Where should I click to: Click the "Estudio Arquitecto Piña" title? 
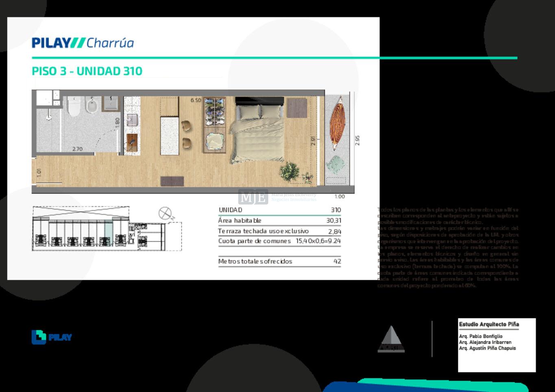tap(489, 324)
